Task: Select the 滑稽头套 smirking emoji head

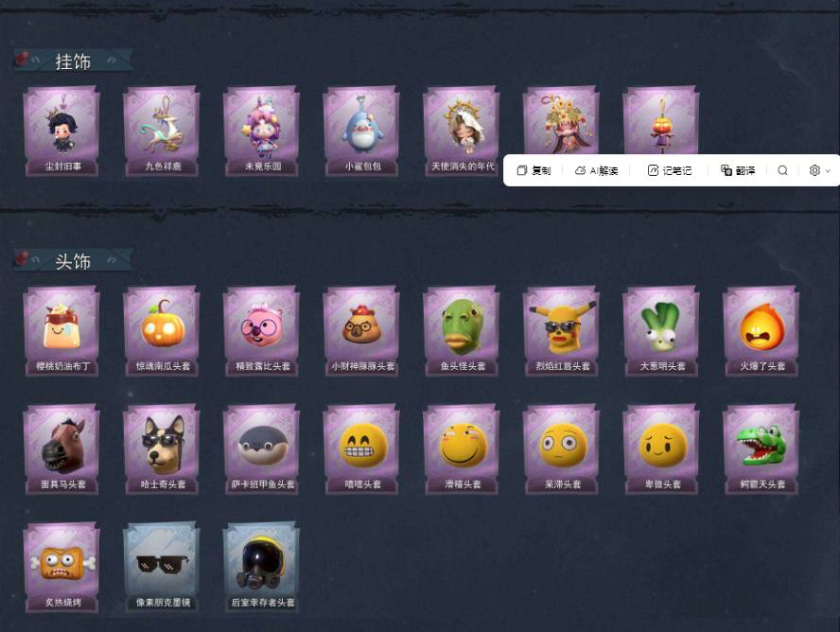Action: [x=462, y=448]
